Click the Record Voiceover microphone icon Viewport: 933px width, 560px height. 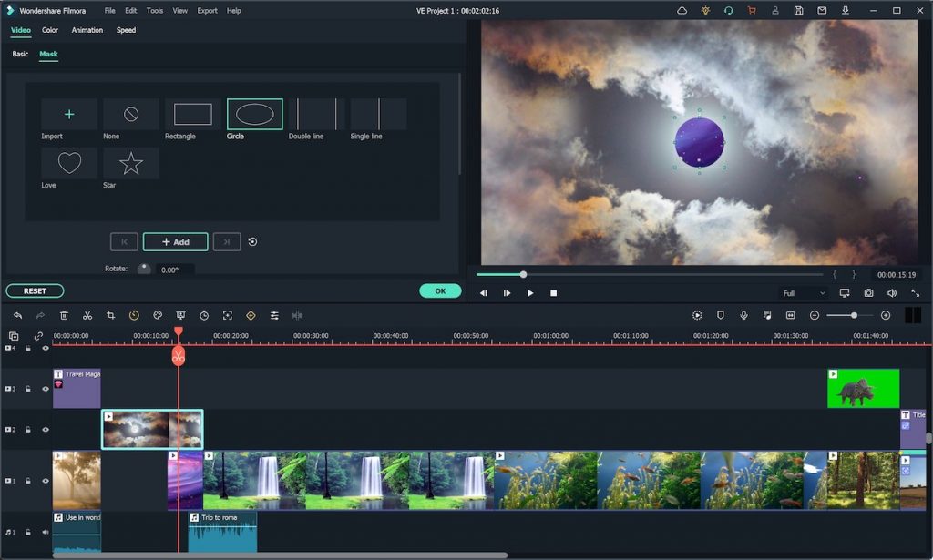(x=743, y=315)
